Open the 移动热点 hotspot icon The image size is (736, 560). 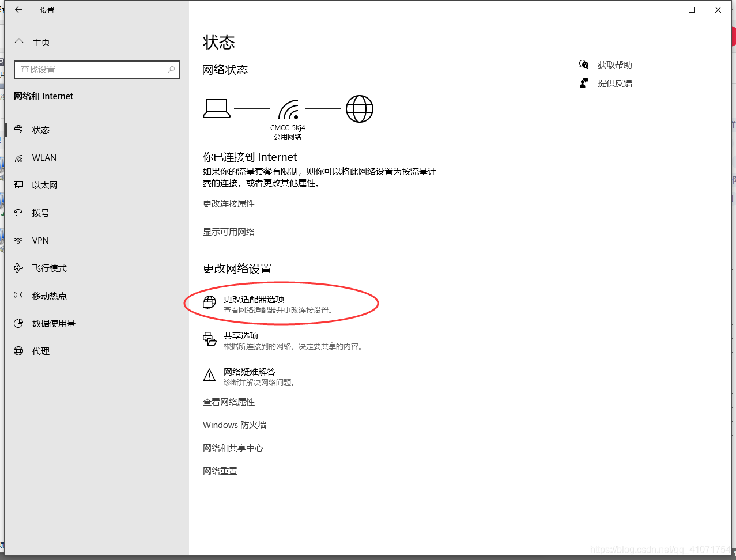pyautogui.click(x=18, y=296)
